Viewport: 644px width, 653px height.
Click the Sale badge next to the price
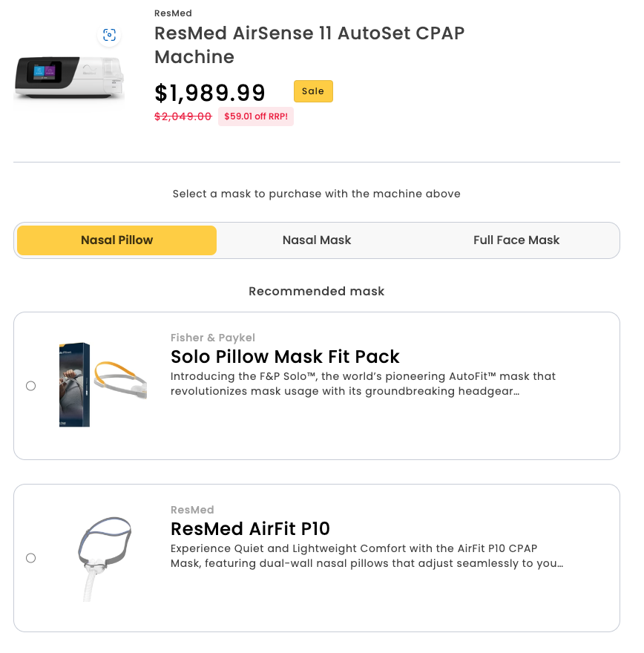312,91
